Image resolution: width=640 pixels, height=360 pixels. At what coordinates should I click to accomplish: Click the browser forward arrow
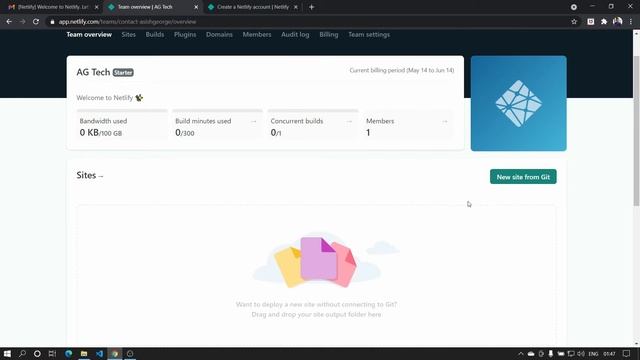(x=22, y=22)
